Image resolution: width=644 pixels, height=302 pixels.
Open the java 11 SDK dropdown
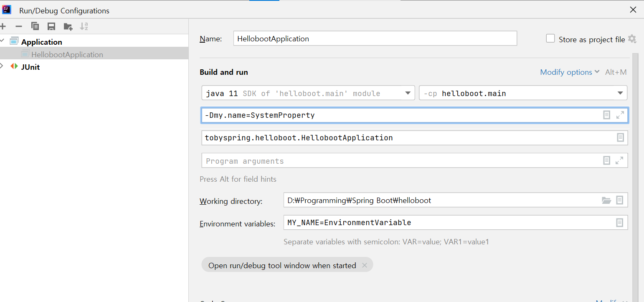[x=408, y=93]
